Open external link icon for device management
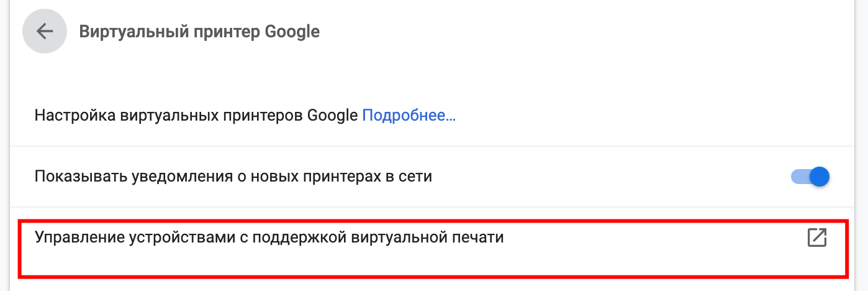 coord(816,238)
